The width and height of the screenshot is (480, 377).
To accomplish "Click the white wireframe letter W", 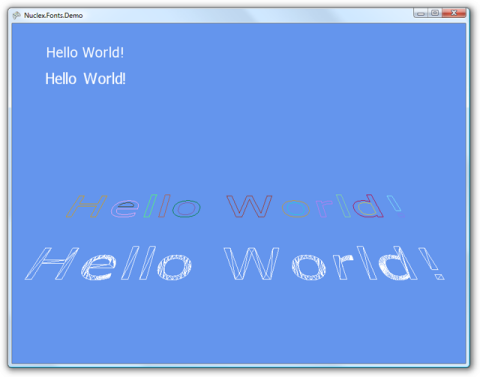I will [x=252, y=263].
